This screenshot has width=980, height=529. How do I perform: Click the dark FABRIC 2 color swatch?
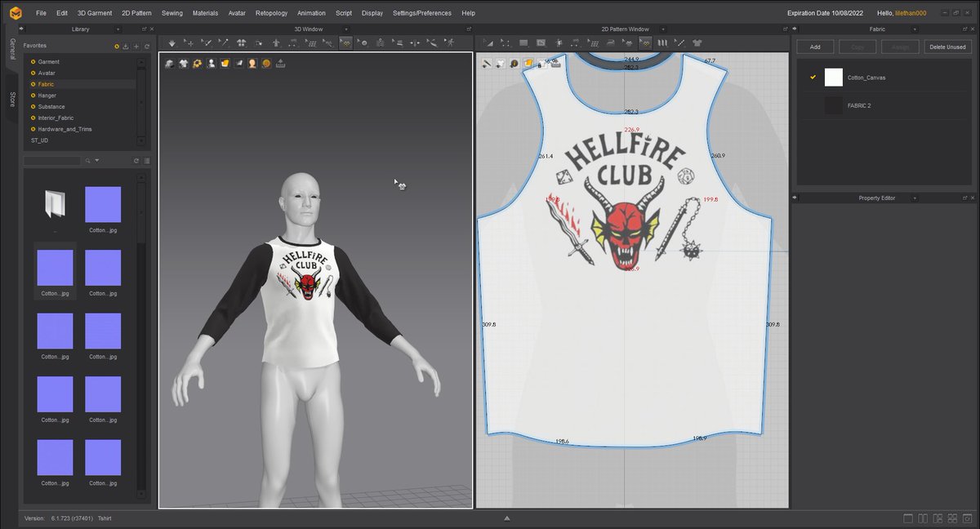click(833, 105)
